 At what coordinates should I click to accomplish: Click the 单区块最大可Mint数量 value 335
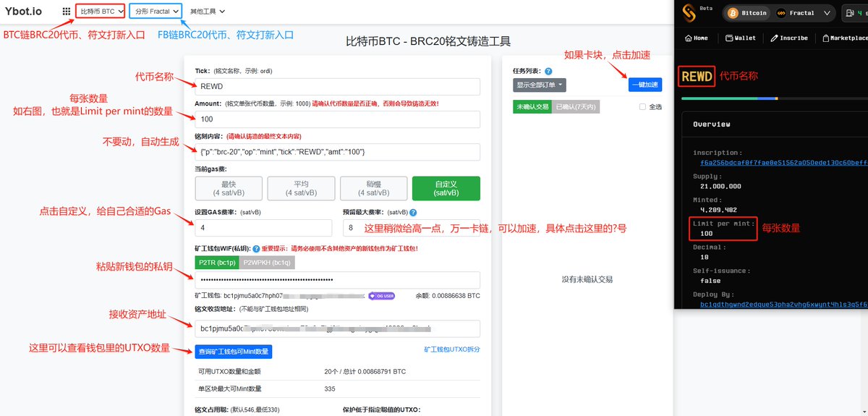pos(331,389)
